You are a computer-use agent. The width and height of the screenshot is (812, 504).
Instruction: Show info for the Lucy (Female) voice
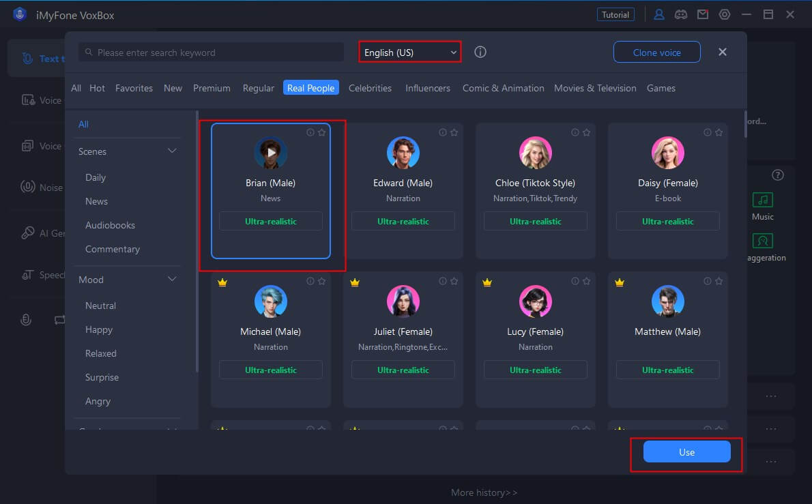575,281
